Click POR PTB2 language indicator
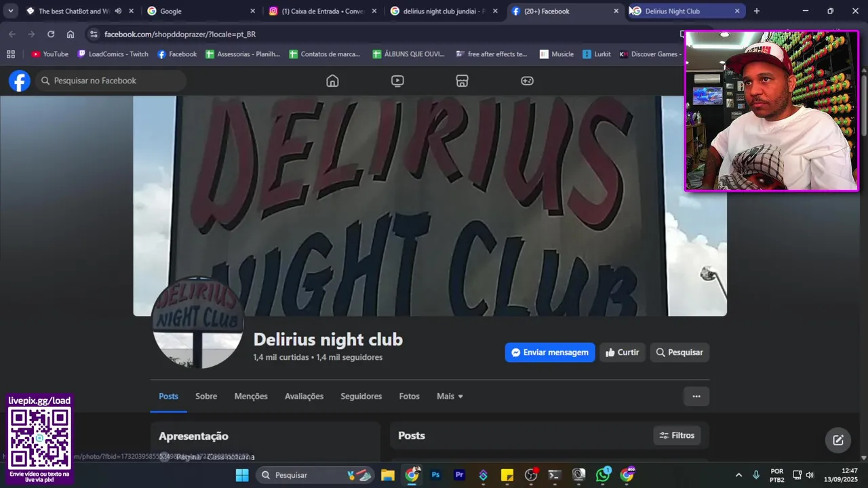The width and height of the screenshot is (868, 488). pyautogui.click(x=777, y=475)
